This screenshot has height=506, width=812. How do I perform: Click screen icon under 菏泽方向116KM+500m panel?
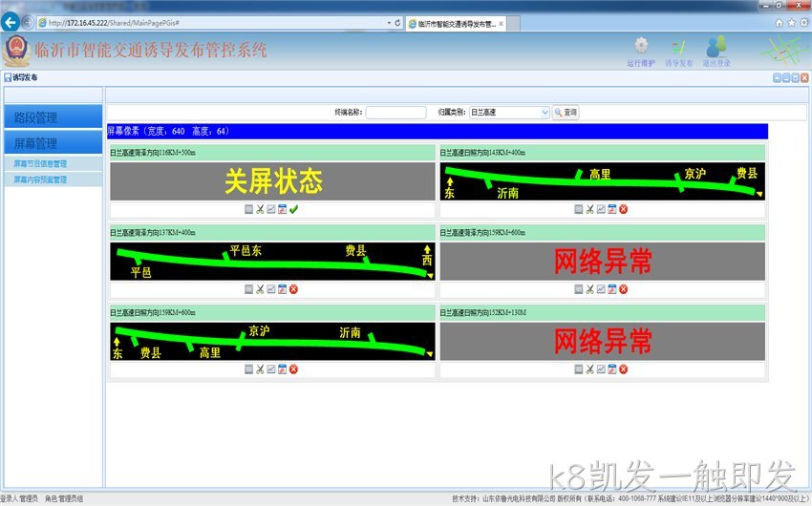pyautogui.click(x=248, y=209)
